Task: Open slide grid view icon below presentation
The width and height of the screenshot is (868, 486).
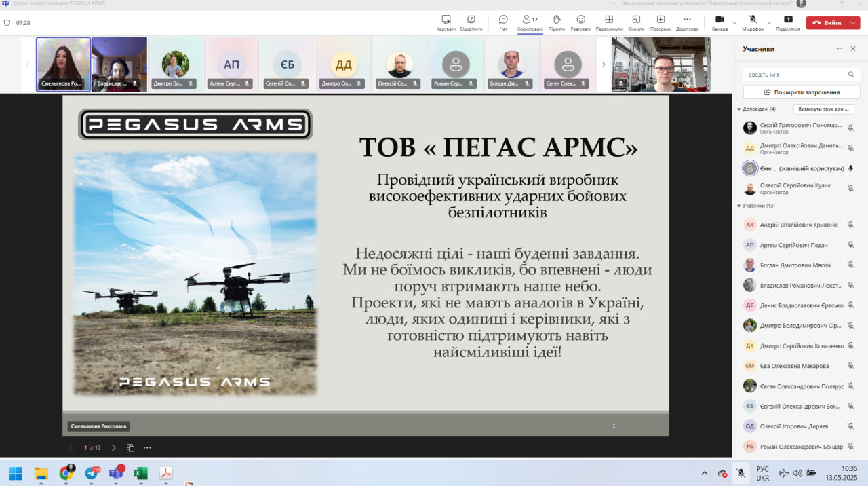Action: pyautogui.click(x=131, y=448)
